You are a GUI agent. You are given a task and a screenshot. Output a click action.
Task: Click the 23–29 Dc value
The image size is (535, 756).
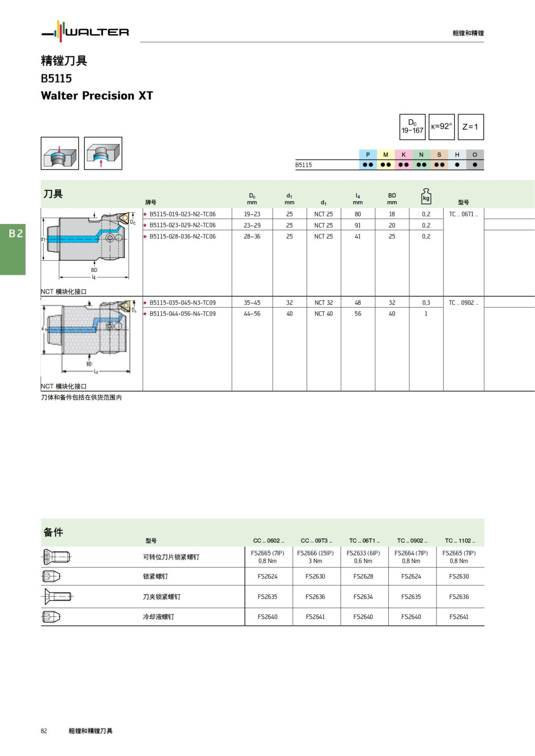(252, 225)
